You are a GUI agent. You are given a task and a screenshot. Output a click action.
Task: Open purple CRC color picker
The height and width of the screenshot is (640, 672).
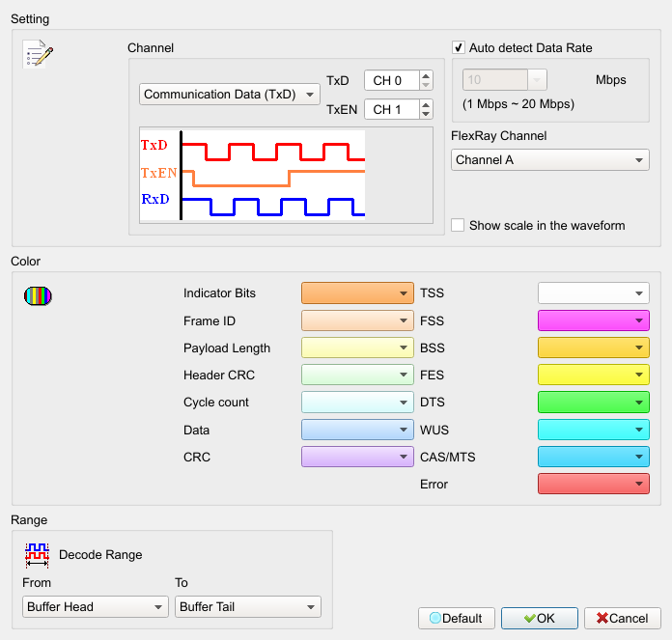(357, 457)
